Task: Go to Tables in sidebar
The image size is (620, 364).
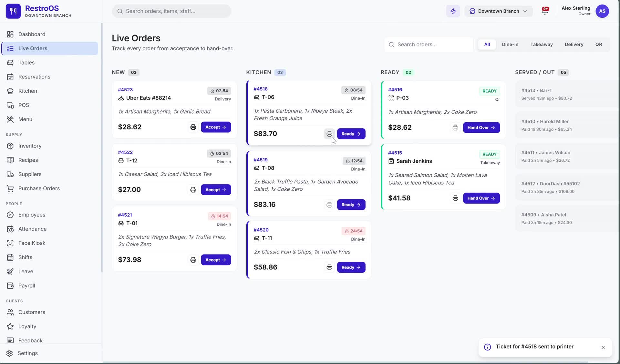Action: [50, 63]
